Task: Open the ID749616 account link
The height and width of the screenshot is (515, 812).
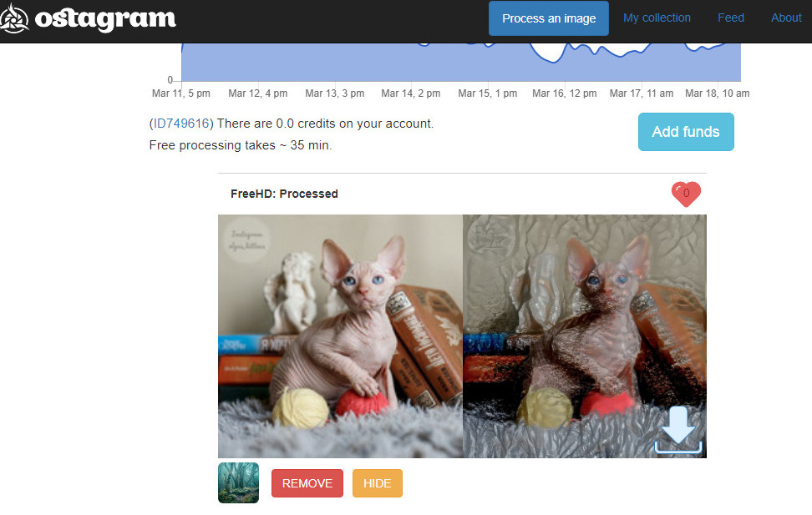Action: (181, 124)
